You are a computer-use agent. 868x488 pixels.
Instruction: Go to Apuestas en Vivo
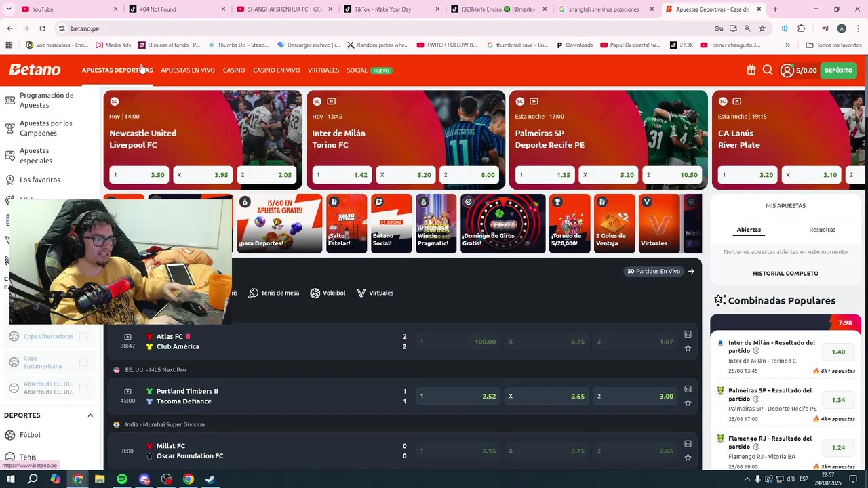188,70
